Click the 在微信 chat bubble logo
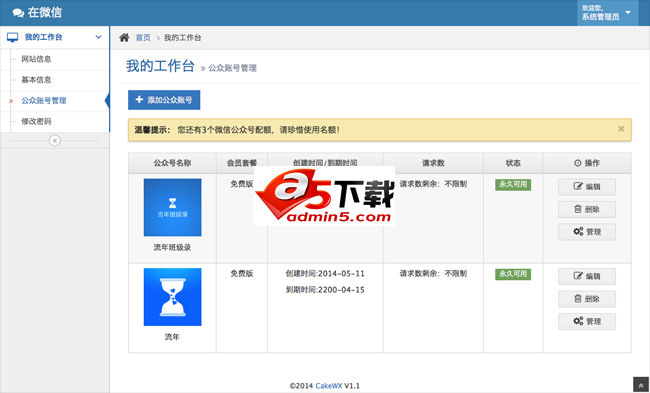This screenshot has width=650, height=393. 18,13
